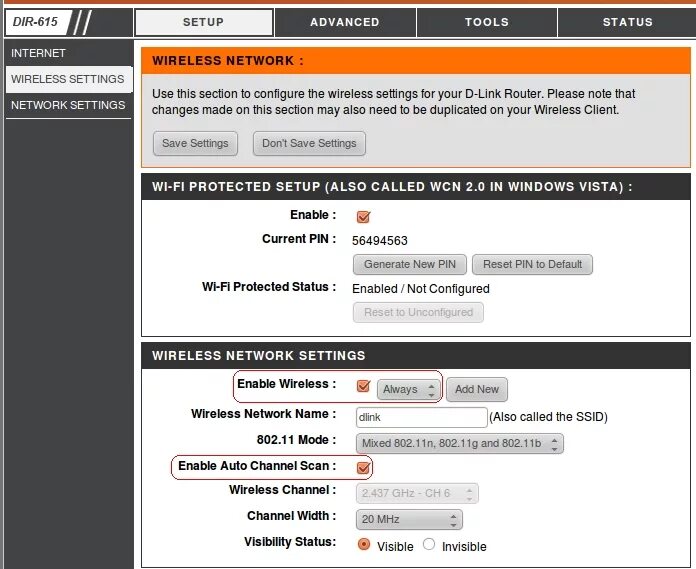Screen dimensions: 696x569
Task: Toggle Wi-Fi Protected Setup Enable checkbox
Action: (x=363, y=217)
